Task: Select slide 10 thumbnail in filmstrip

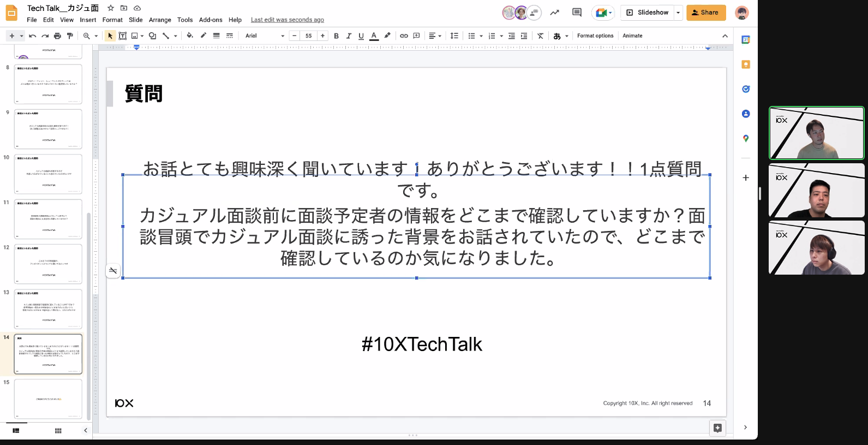Action: tap(48, 174)
